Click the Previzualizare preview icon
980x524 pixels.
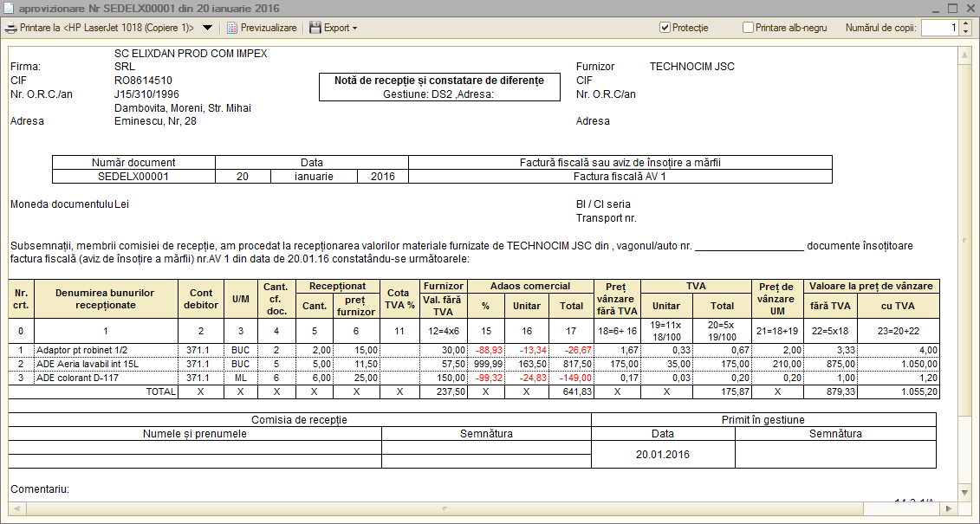pos(232,28)
